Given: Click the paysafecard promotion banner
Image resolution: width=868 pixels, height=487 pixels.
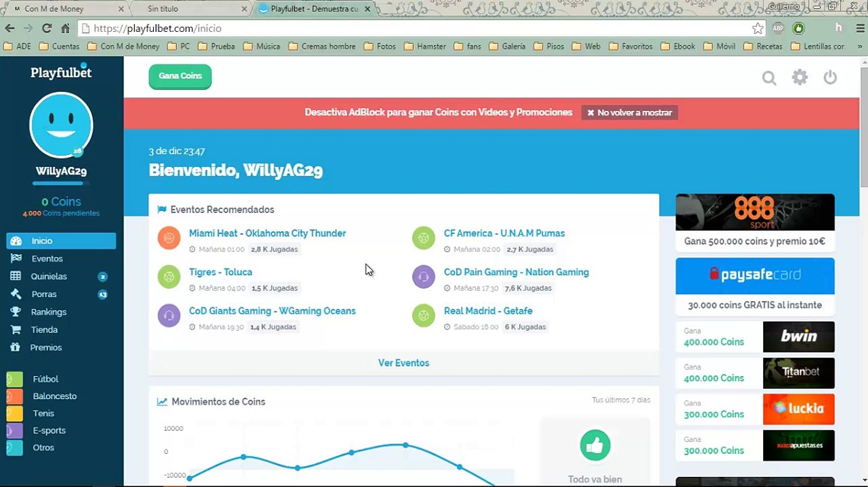Looking at the screenshot, I should point(755,286).
